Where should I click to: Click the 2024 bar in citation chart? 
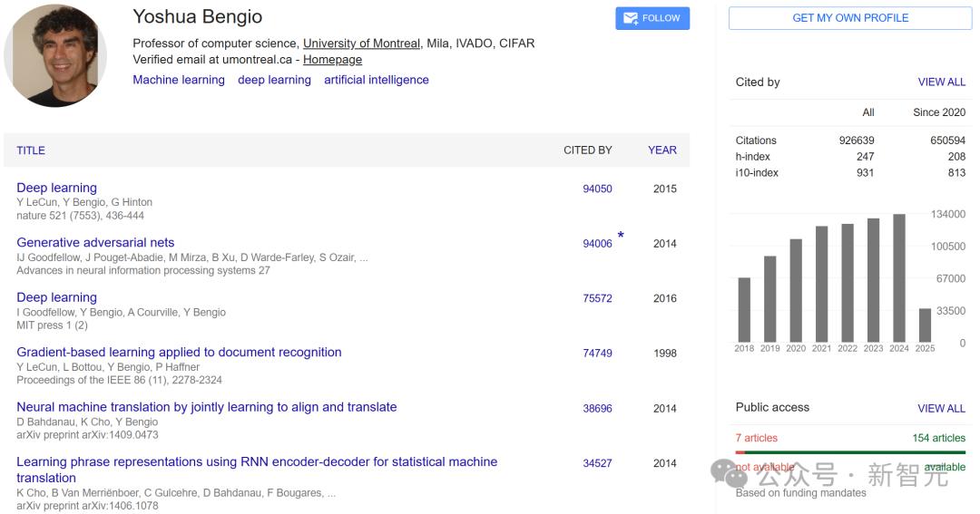coord(899,276)
